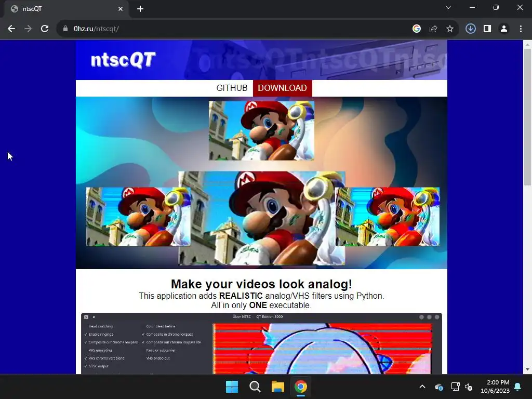Click the page scrollbar up arrow
532x399 pixels.
(x=527, y=44)
